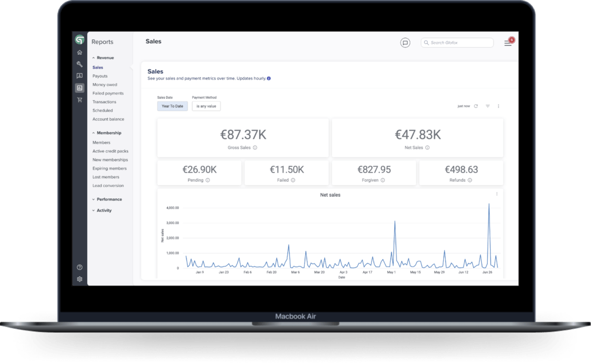Open the Money owed report

tap(105, 85)
